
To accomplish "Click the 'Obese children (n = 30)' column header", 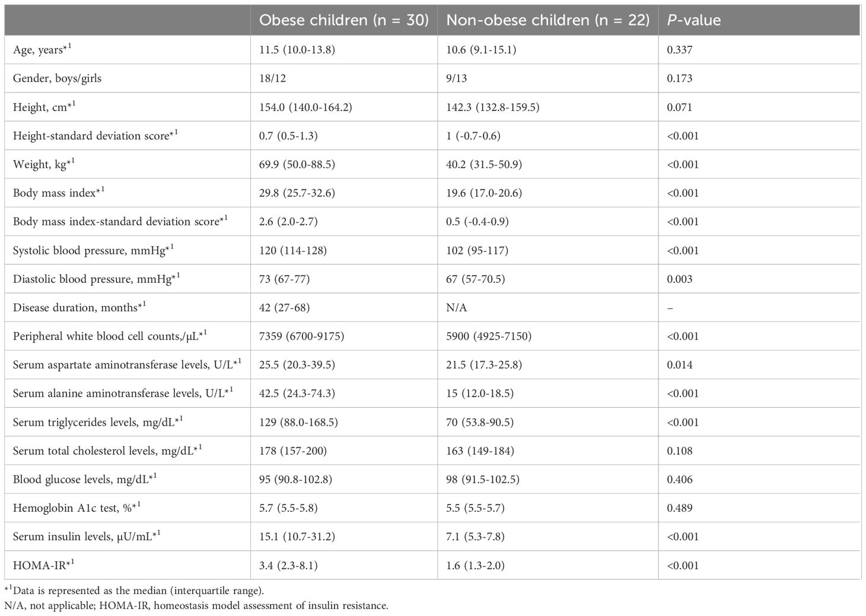I will point(343,20).
